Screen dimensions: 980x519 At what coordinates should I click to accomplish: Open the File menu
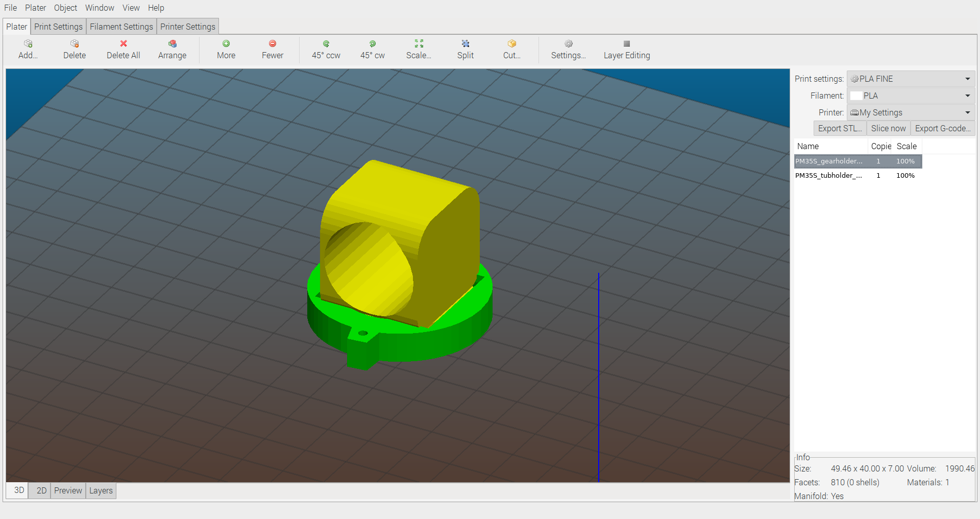[11, 8]
